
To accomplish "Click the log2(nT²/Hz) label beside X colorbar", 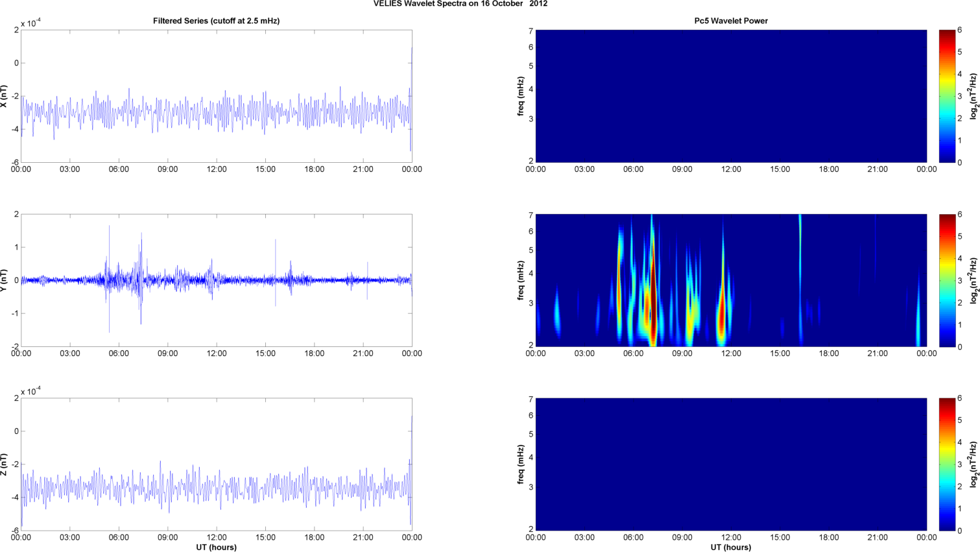I will click(x=974, y=96).
